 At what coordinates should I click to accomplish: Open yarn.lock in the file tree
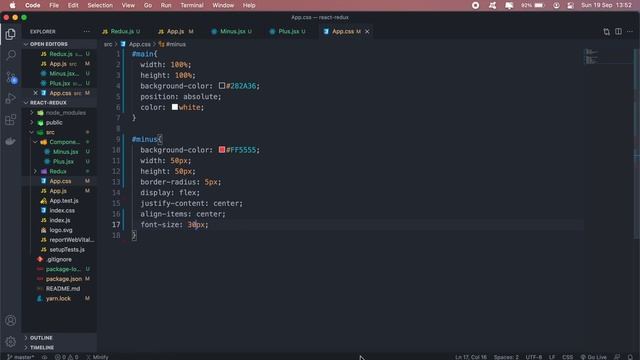tap(58, 299)
